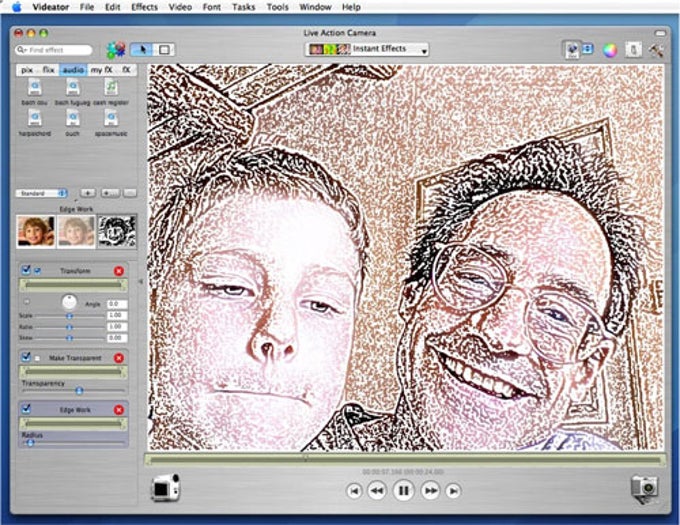This screenshot has height=525, width=680.
Task: Open the Tasks menu
Action: click(243, 7)
